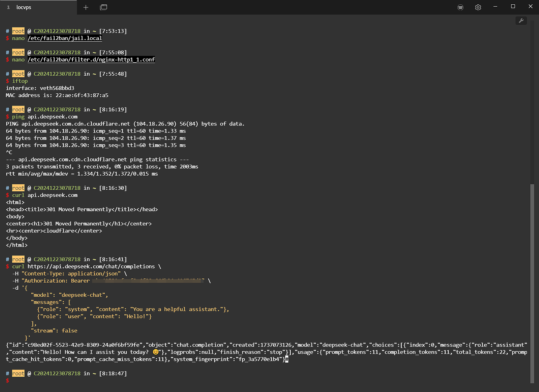Click the "model": "deepseek-chat" request line
Screen dimensions: 539x392
click(69, 295)
